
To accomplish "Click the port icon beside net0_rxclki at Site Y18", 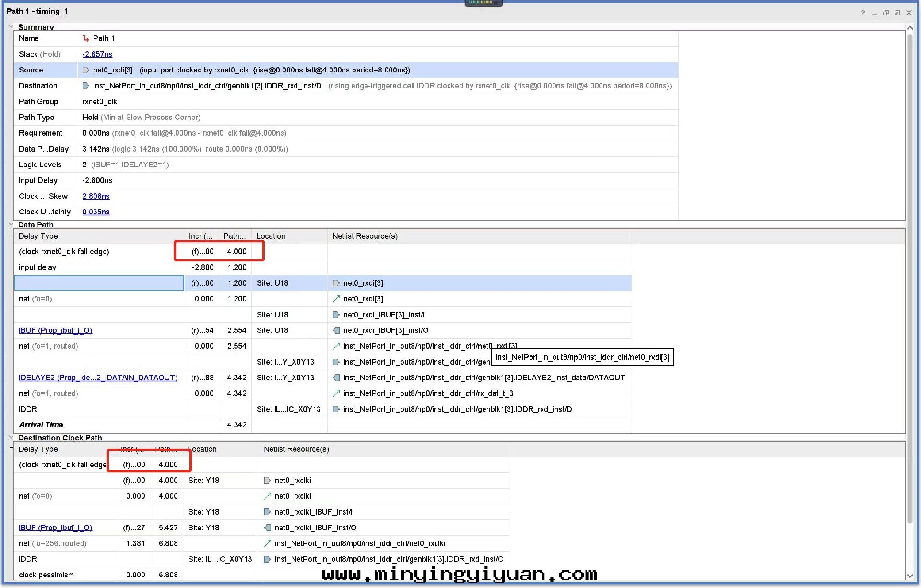I will 268,480.
